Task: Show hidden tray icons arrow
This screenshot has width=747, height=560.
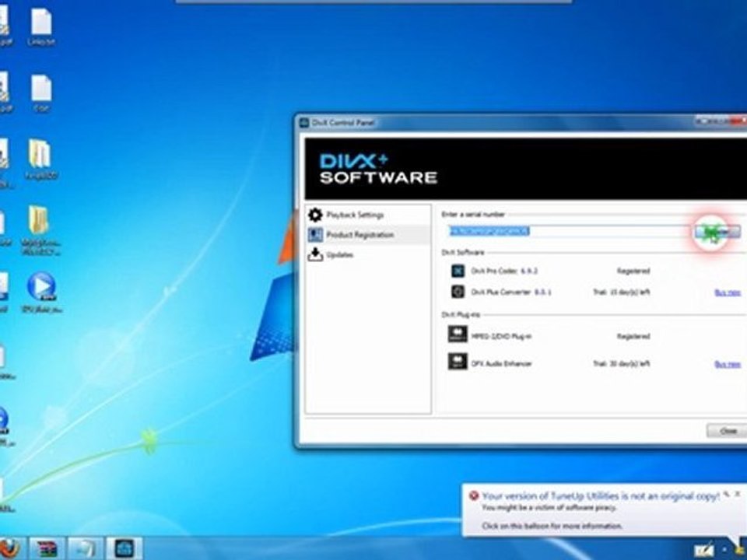Action: [x=724, y=551]
